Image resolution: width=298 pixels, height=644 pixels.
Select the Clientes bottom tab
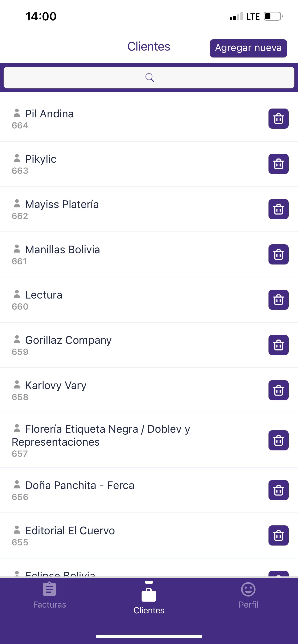click(x=149, y=599)
